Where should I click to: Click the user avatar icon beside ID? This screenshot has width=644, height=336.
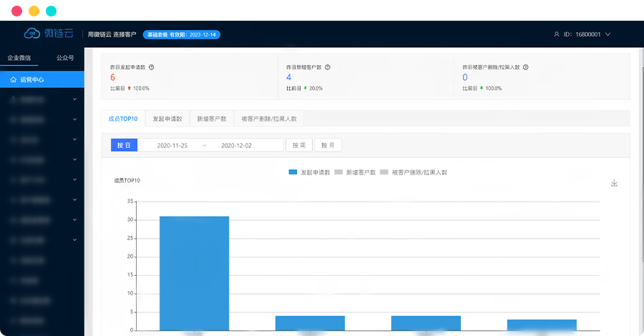point(557,34)
